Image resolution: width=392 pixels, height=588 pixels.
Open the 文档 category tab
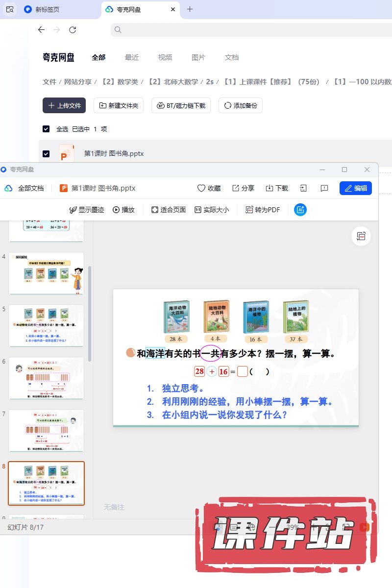[x=232, y=57]
